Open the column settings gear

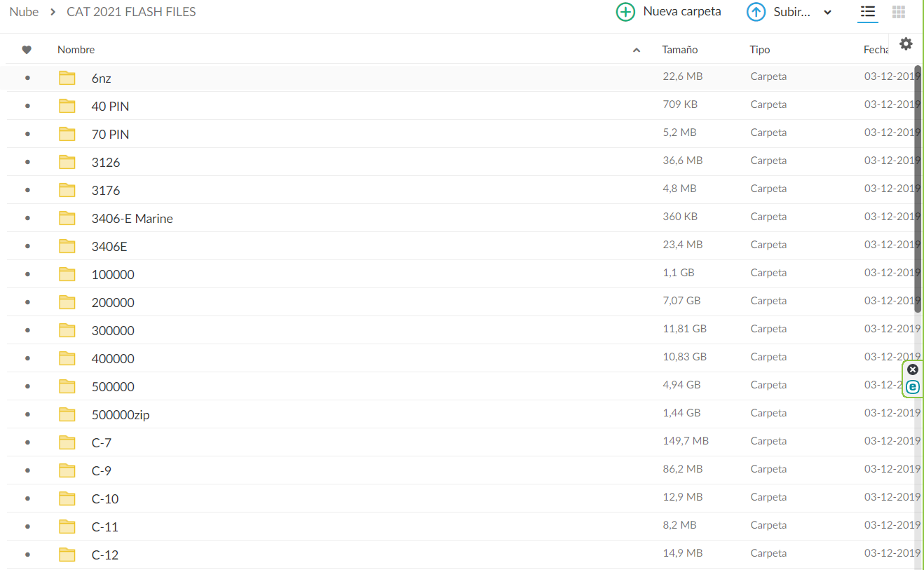[906, 43]
